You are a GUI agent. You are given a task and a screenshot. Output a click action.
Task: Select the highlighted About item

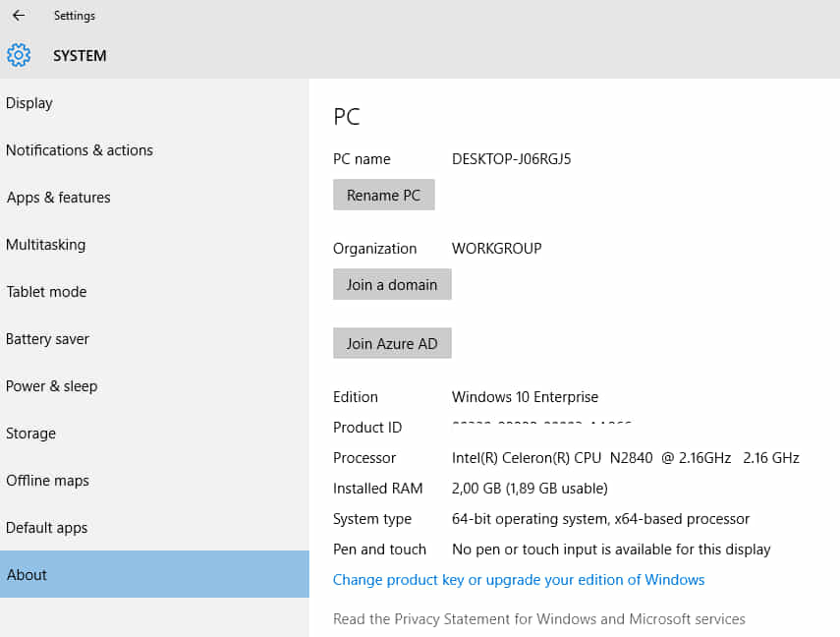click(x=27, y=575)
